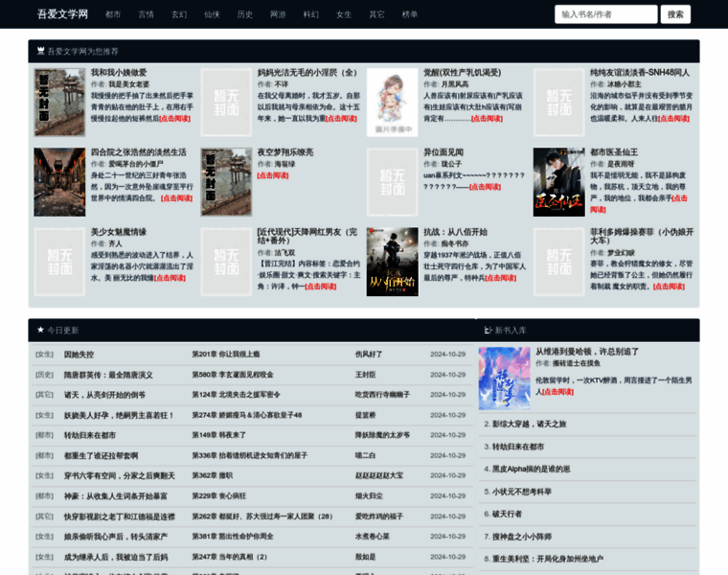
Task: Open the 其它 category in navigation
Action: coord(376,14)
